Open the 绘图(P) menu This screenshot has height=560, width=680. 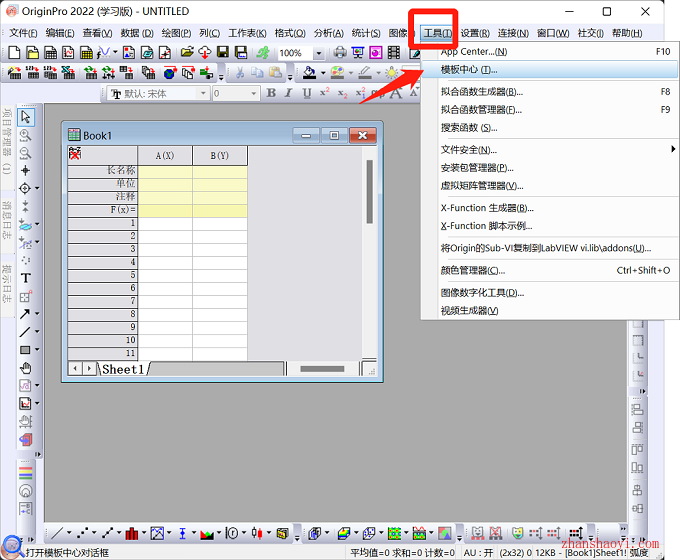click(176, 33)
